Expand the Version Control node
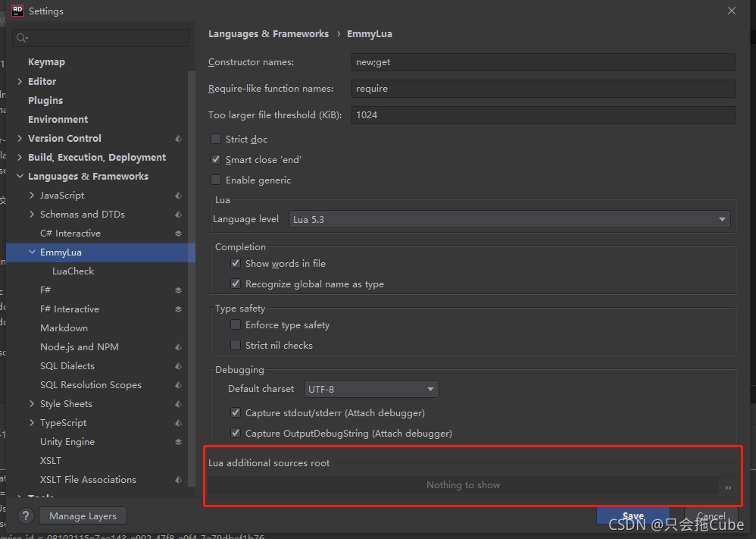This screenshot has width=756, height=539. (20, 139)
